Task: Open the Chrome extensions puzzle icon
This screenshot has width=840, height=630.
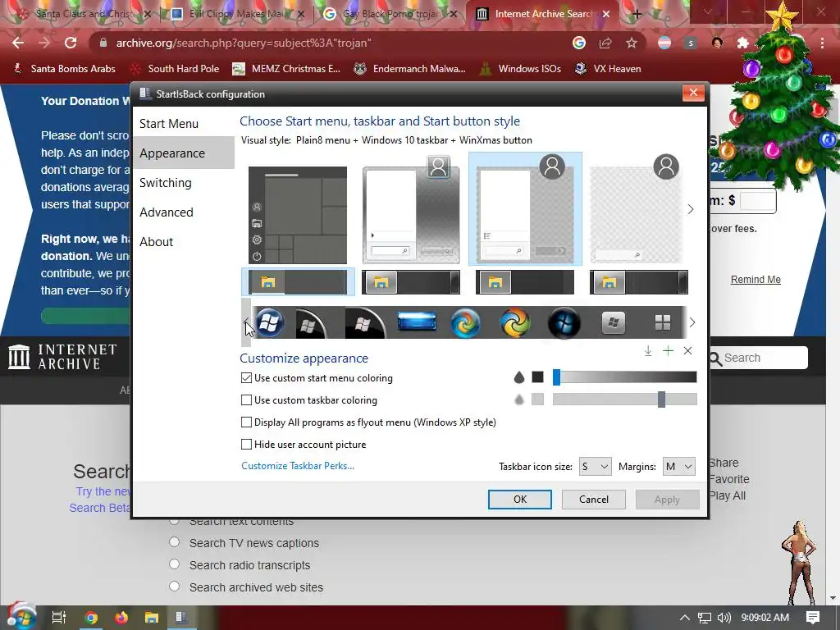Action: (x=742, y=43)
